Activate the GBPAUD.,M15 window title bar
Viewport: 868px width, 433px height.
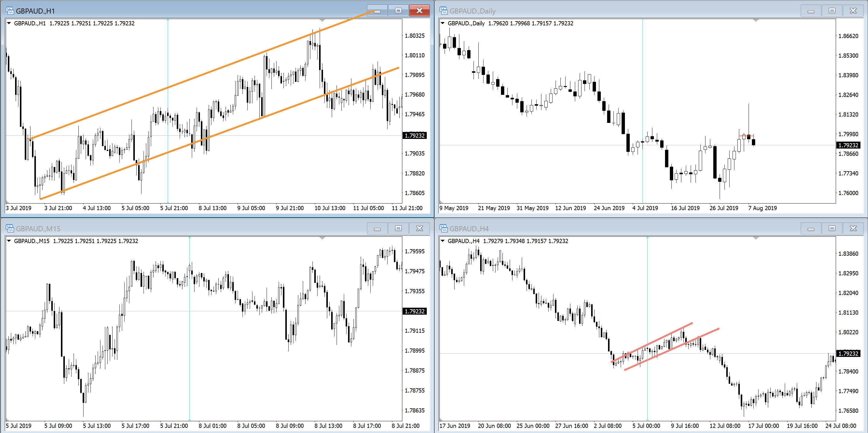[x=202, y=229]
